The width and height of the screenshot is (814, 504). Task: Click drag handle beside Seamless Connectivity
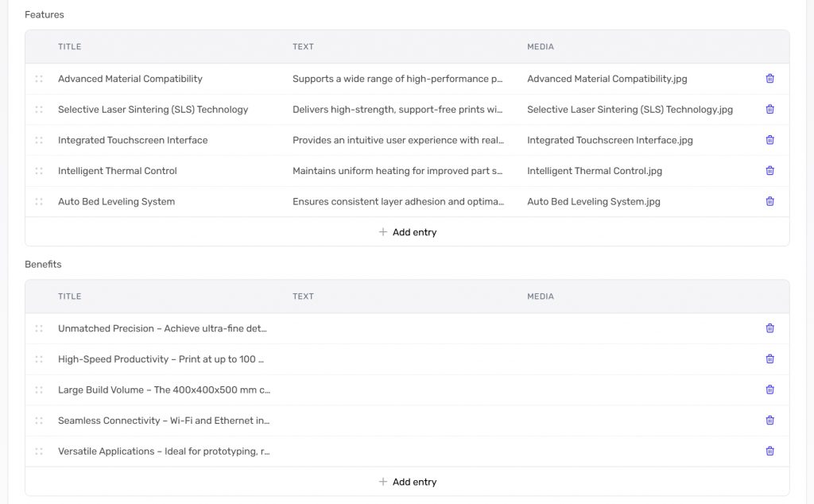(39, 421)
